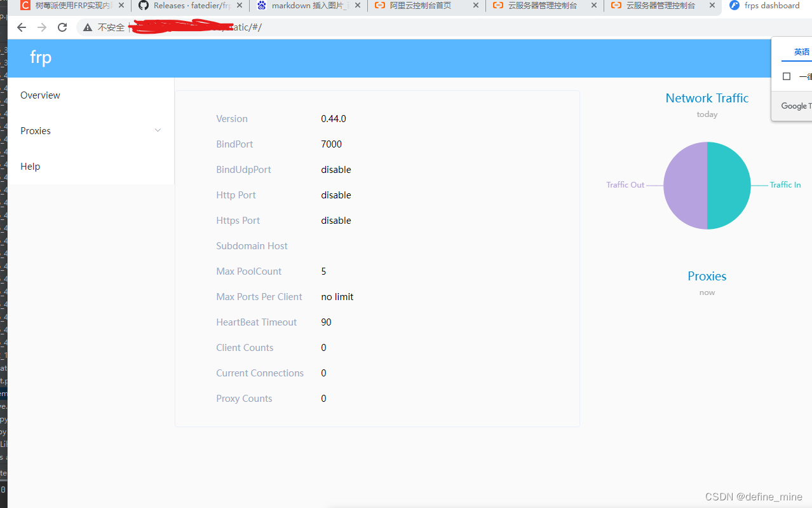Screen dimensions: 812x508
Task: Open the Overview sidebar item
Action: pyautogui.click(x=91, y=95)
